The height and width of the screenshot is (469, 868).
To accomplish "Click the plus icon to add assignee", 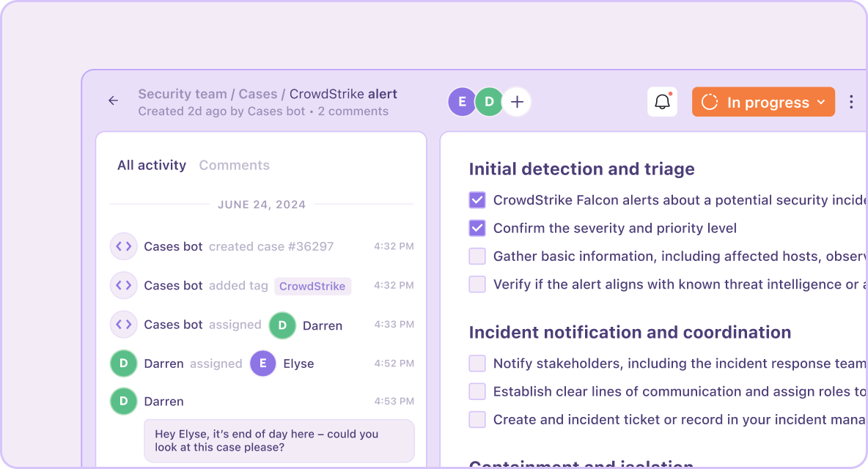I will click(x=517, y=102).
